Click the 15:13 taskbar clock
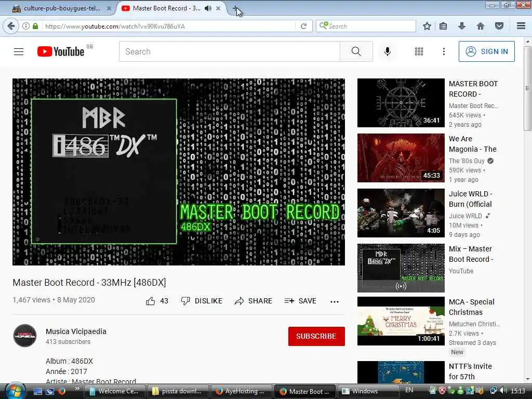The height and width of the screenshot is (399, 532). (x=518, y=391)
